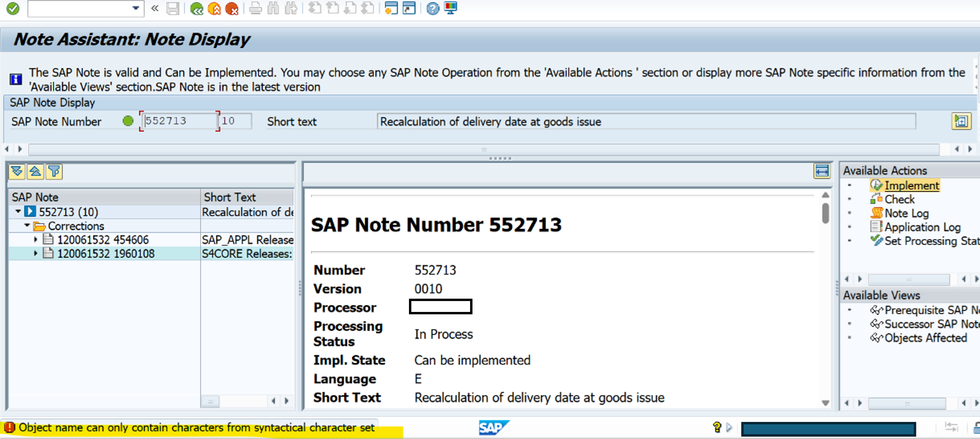Click the green status light by SAP Note Number
Viewport: 980px width, 439px height.
pyautogui.click(x=128, y=121)
